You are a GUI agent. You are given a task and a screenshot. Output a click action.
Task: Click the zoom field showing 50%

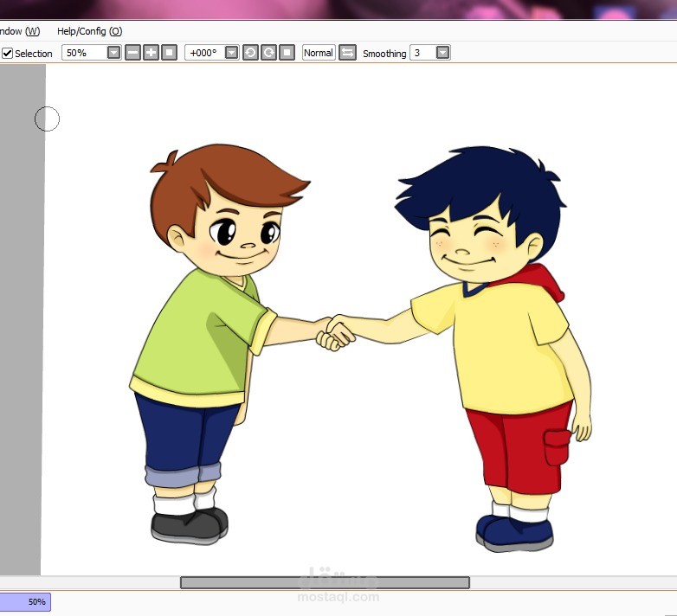tap(85, 53)
